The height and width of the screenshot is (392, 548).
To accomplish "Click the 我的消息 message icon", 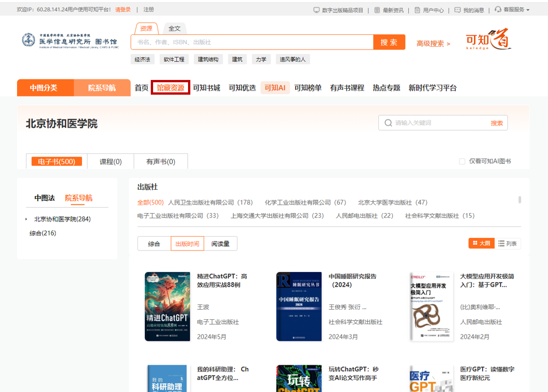I will 457,10.
